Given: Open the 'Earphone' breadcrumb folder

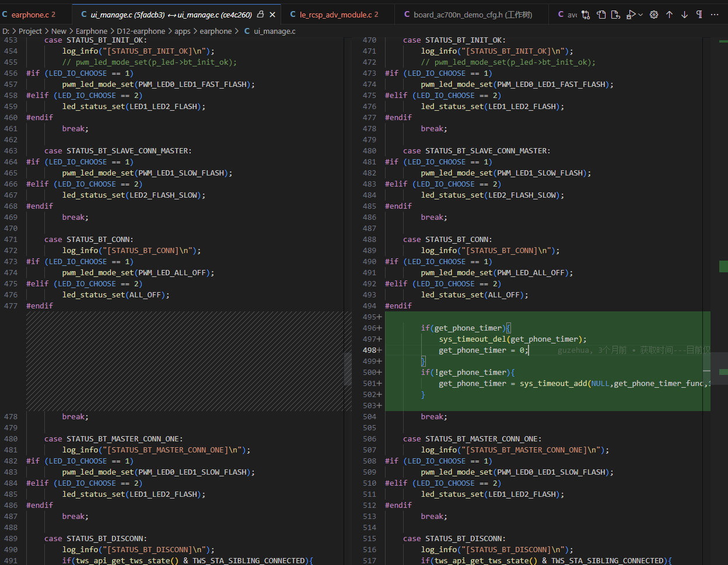Looking at the screenshot, I should click(92, 31).
